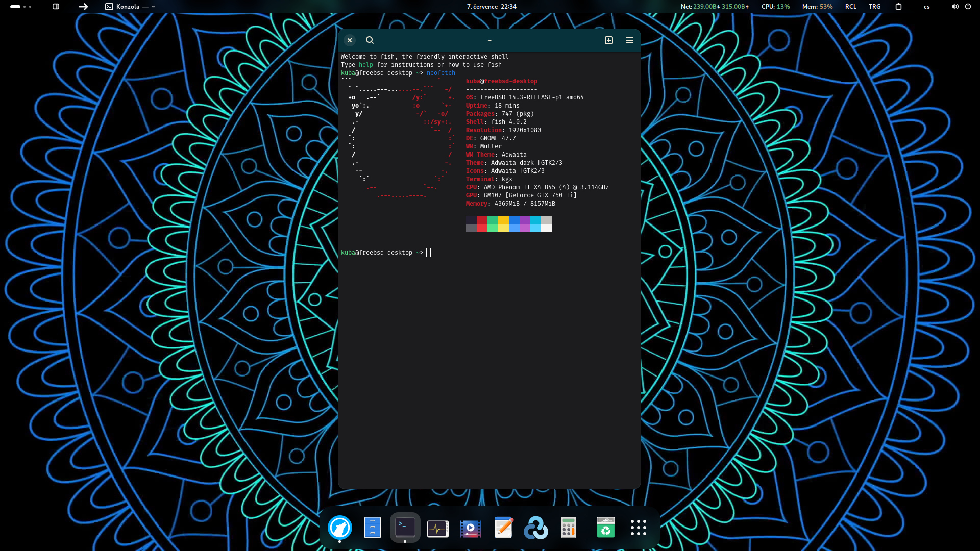Click the Packages: 747 (pkg) line
The image size is (980, 551).
click(500, 114)
